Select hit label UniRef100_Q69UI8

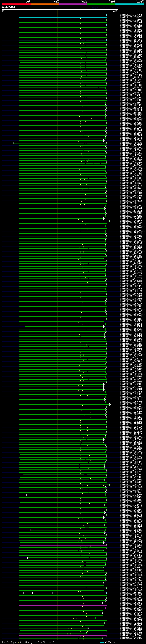tap(131, 72)
